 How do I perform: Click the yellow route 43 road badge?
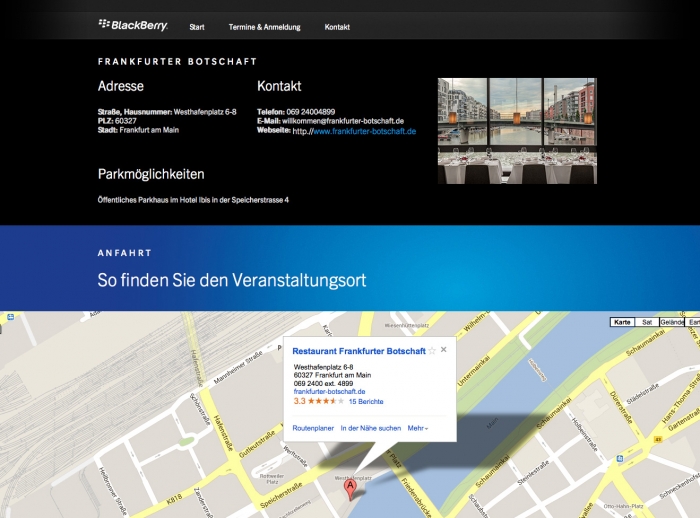[658, 439]
